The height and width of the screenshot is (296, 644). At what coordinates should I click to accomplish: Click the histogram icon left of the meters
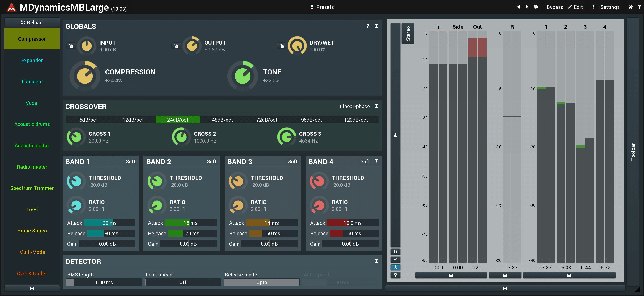pyautogui.click(x=395, y=135)
